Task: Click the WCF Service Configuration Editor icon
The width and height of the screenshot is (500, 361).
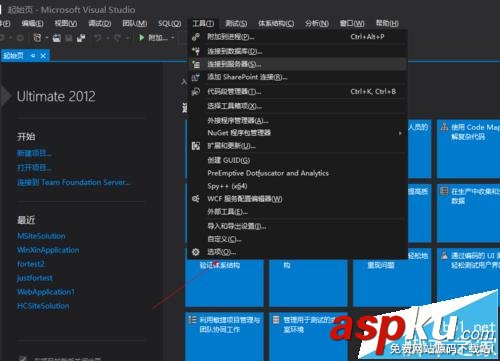Action: coord(196,199)
